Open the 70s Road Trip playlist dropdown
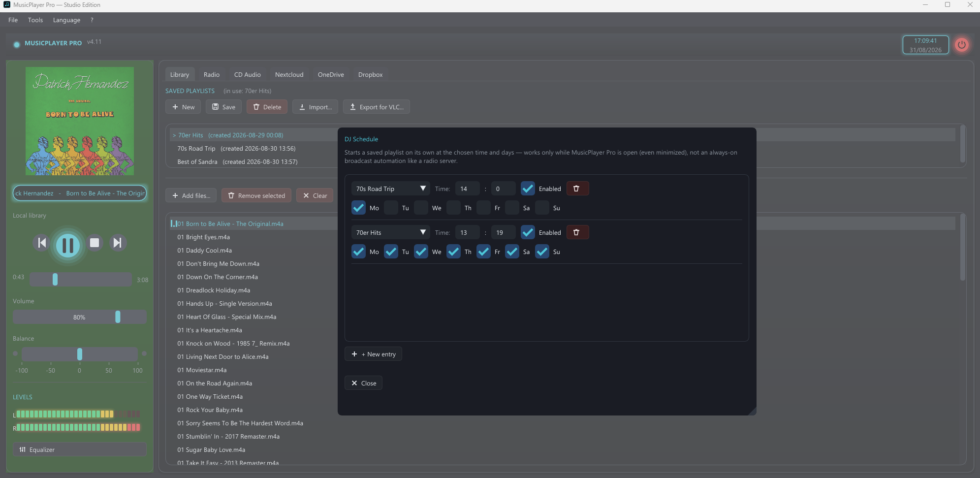This screenshot has width=980, height=478. pos(390,189)
